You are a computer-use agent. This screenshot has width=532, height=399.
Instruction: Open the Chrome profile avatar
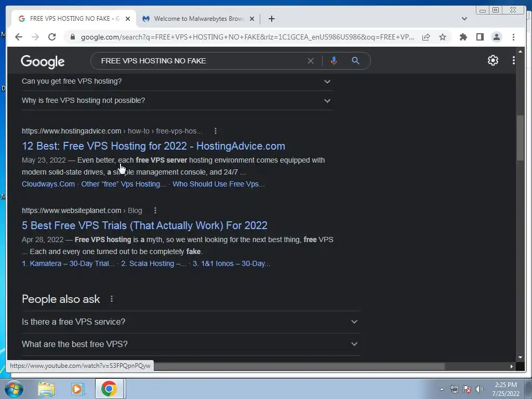coord(496,37)
